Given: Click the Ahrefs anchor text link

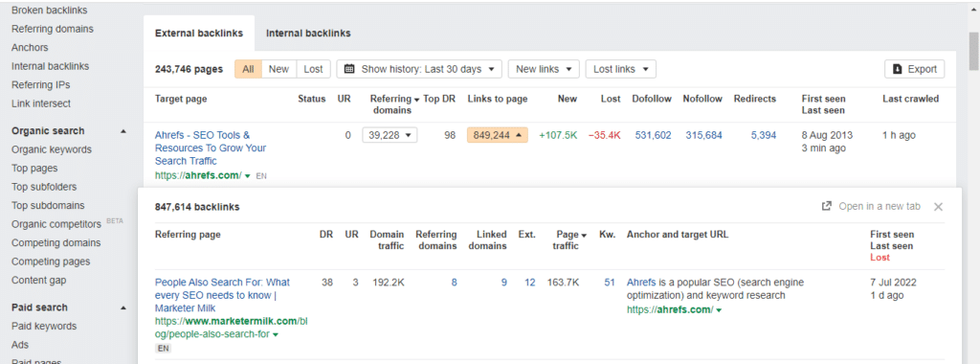Looking at the screenshot, I should pyautogui.click(x=641, y=283).
